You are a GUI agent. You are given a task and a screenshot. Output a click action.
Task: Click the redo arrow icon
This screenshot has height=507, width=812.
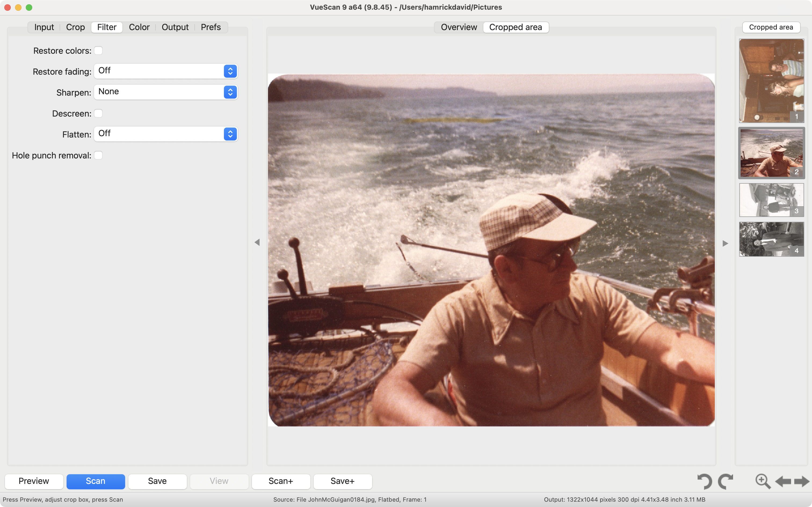tap(726, 481)
